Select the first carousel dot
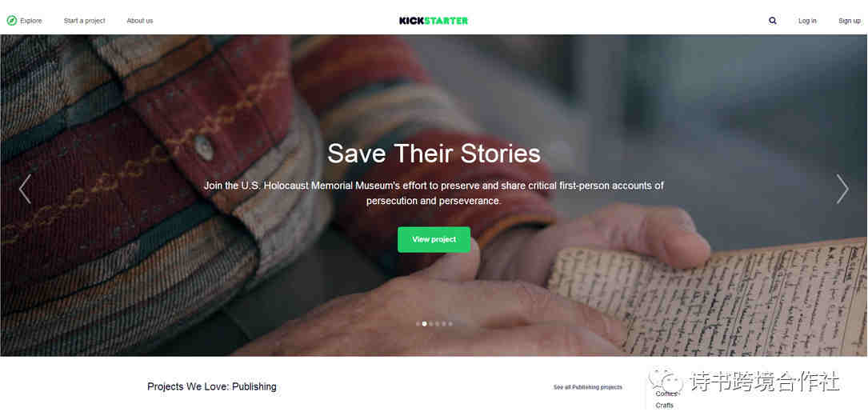The image size is (868, 420). tap(418, 324)
